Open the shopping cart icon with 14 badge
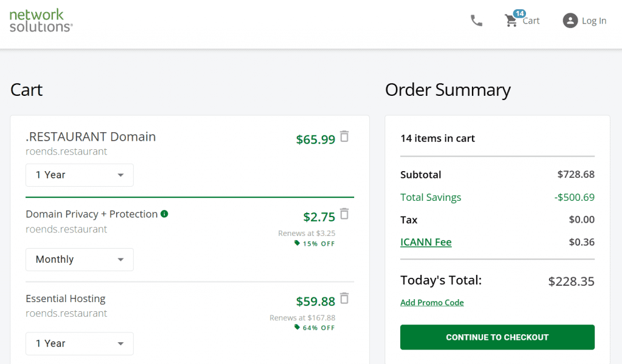The image size is (622, 364). pyautogui.click(x=511, y=21)
